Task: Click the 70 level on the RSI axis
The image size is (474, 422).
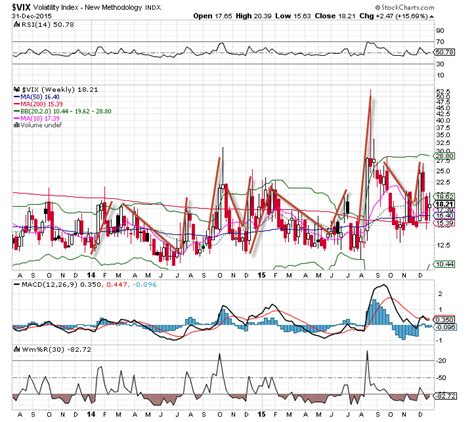Action: click(x=440, y=42)
